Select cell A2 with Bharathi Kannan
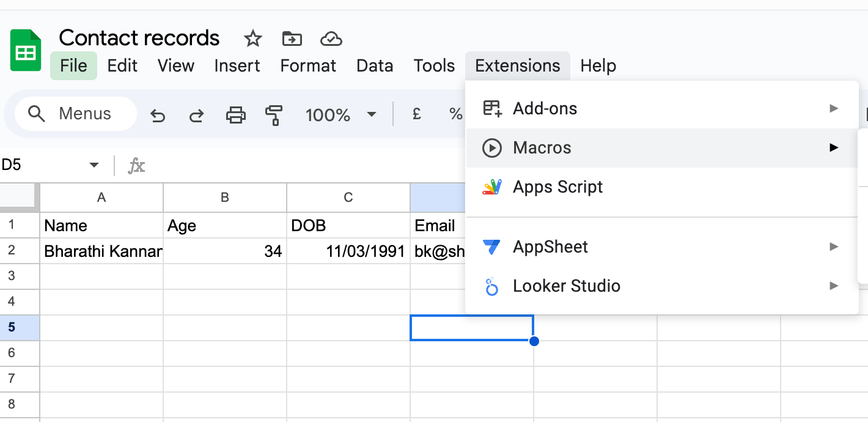This screenshot has width=868, height=422. [x=101, y=251]
